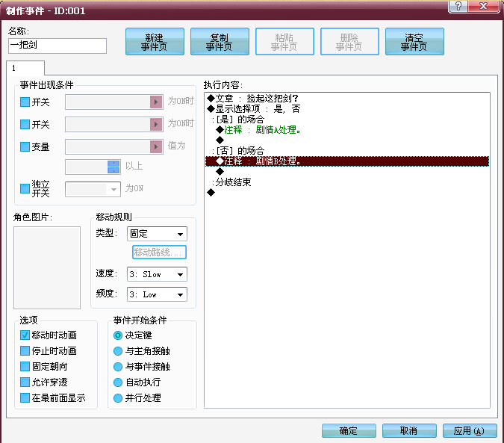Screen dimensions: 504x443
Task: Select the highlighted 注释：剧情B处理 line
Action: [x=347, y=161]
